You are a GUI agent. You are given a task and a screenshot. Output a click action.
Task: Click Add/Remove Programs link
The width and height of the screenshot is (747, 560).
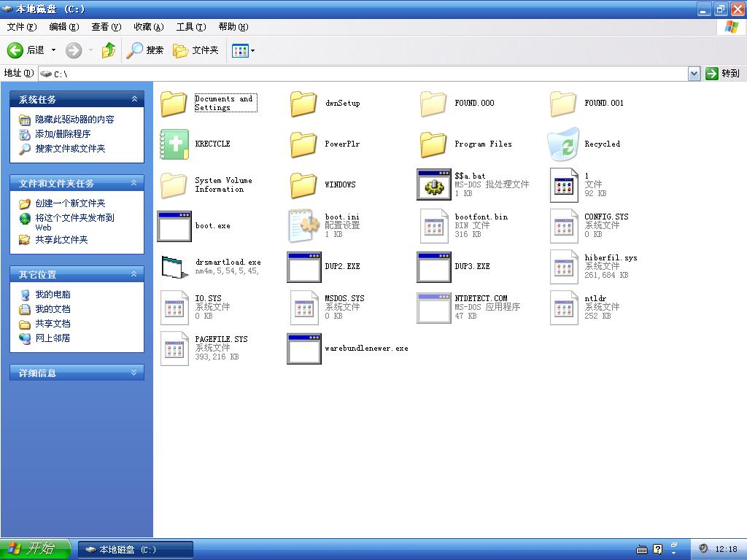point(63,134)
